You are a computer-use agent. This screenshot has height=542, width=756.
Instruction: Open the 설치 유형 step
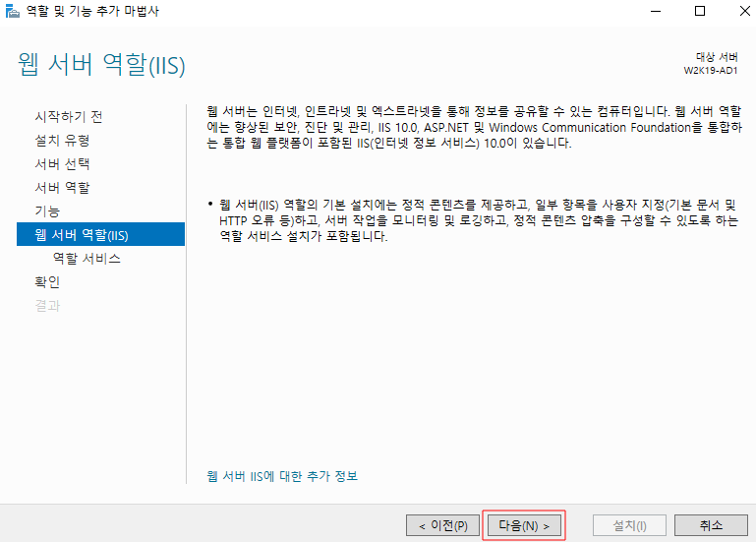(x=62, y=140)
